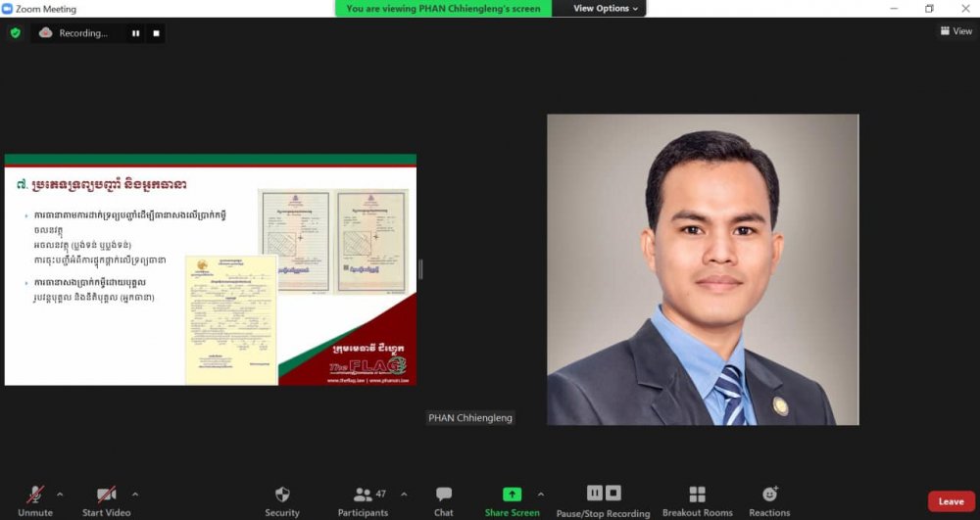The width and height of the screenshot is (980, 520).
Task: Expand share options arrow beside Share Screen
Action: click(x=541, y=494)
